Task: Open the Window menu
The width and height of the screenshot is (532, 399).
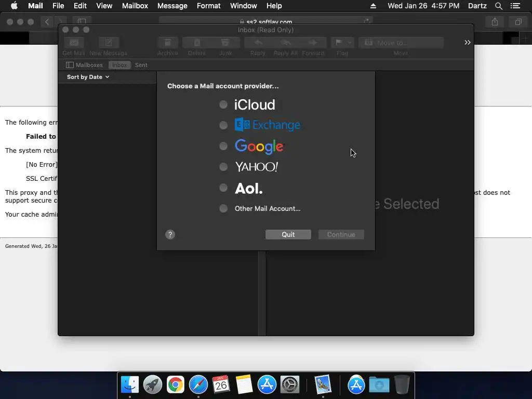Action: [244, 6]
